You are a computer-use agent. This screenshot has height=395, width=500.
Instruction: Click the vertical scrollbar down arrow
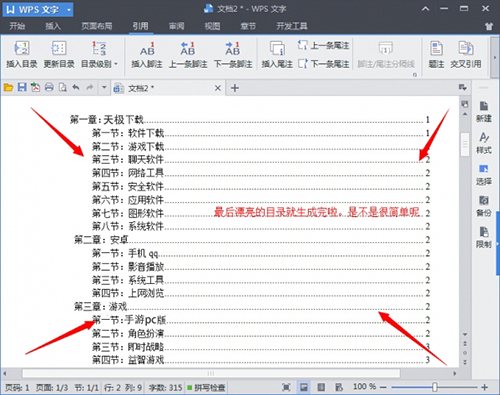point(465,334)
